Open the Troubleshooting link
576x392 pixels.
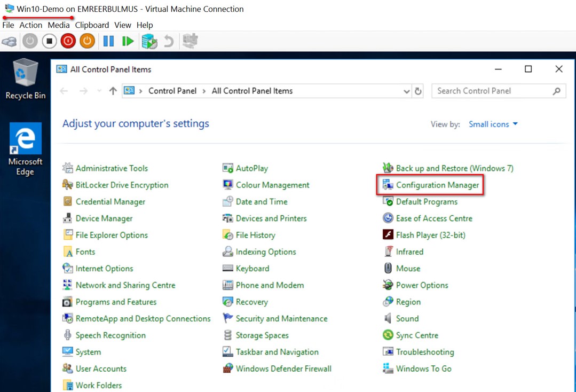[425, 352]
